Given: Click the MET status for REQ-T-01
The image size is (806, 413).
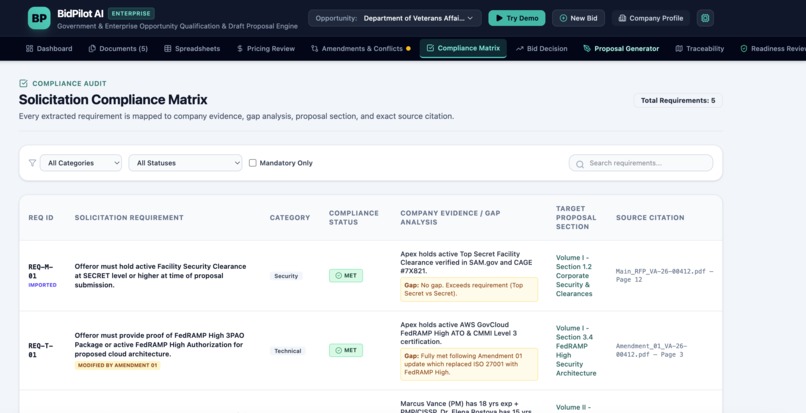Looking at the screenshot, I should (x=346, y=350).
